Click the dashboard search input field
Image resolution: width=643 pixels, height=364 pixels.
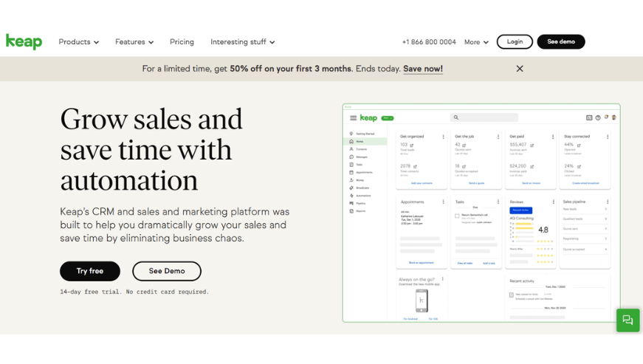(484, 117)
